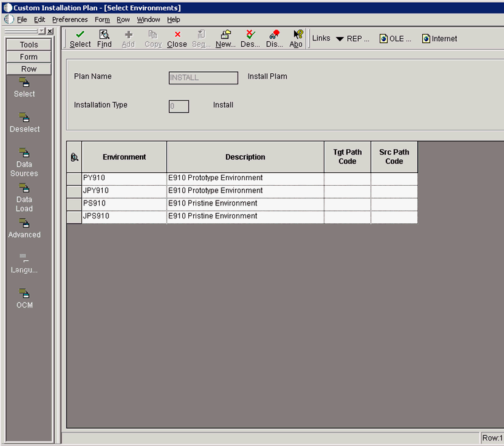
Task: Select the row header for PY910
Action: point(74,178)
